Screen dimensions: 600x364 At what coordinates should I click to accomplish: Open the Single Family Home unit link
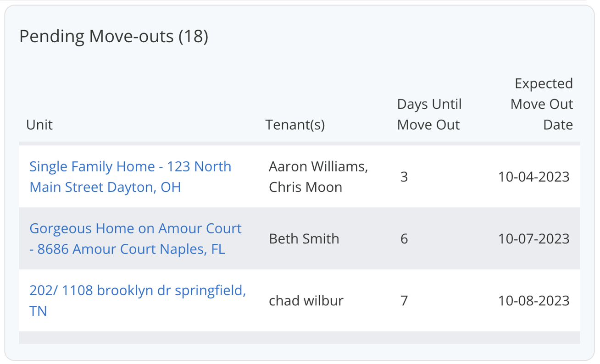click(x=130, y=176)
